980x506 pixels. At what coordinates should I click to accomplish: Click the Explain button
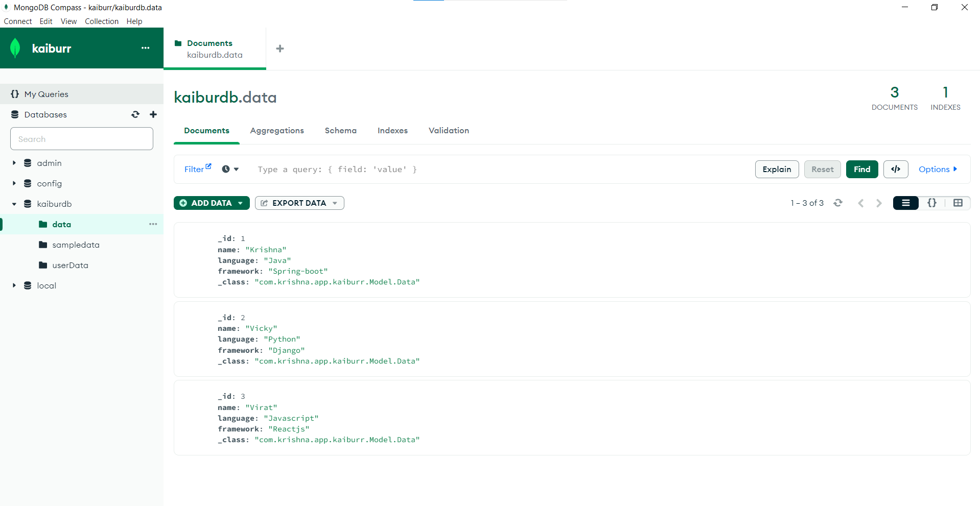tap(777, 169)
